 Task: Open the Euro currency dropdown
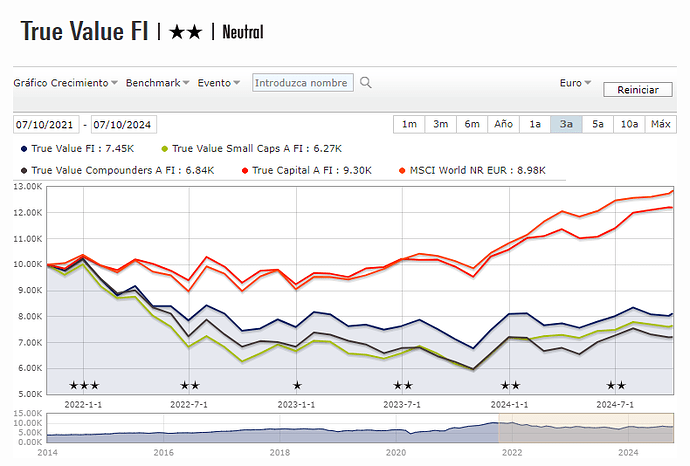coord(574,83)
